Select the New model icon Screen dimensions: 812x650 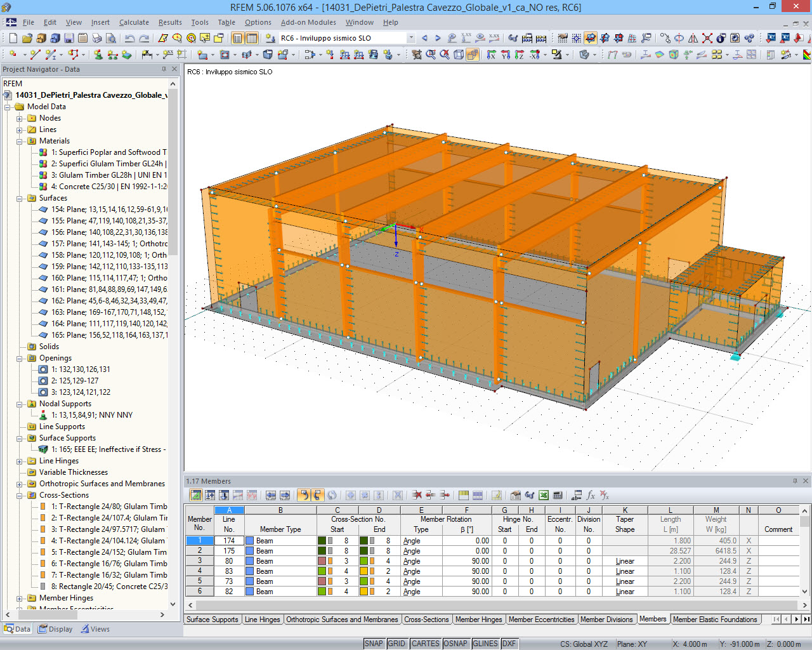tap(13, 38)
